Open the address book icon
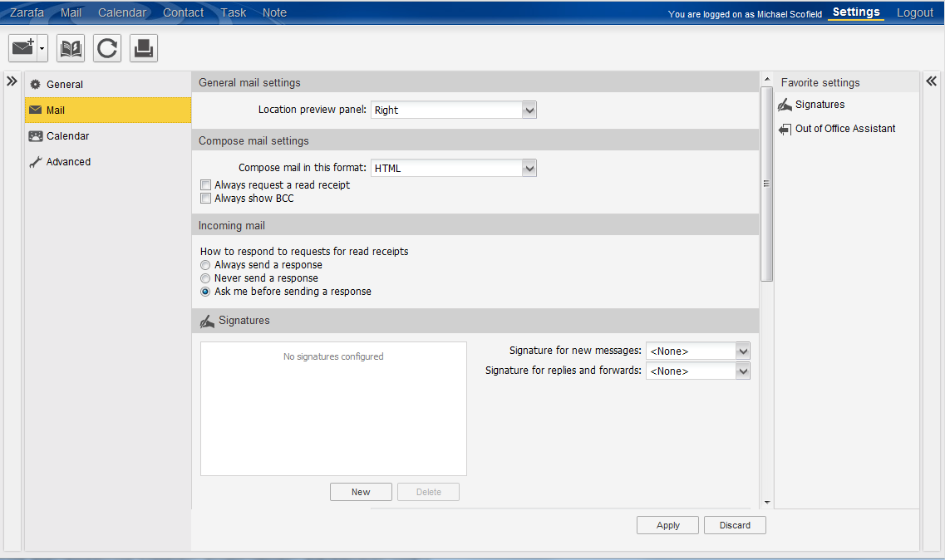Viewport: 945px width, 560px height. pyautogui.click(x=71, y=49)
